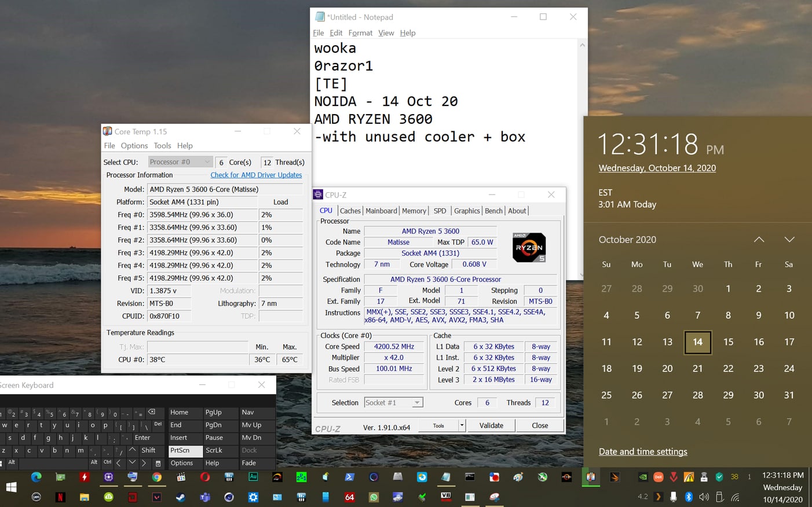Viewport: 812px width, 507px height.
Task: Click the Windows Start button
Action: 11,487
